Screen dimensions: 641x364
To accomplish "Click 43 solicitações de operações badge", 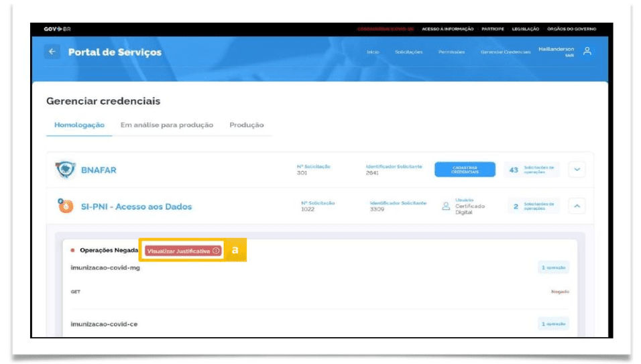I will (x=531, y=170).
